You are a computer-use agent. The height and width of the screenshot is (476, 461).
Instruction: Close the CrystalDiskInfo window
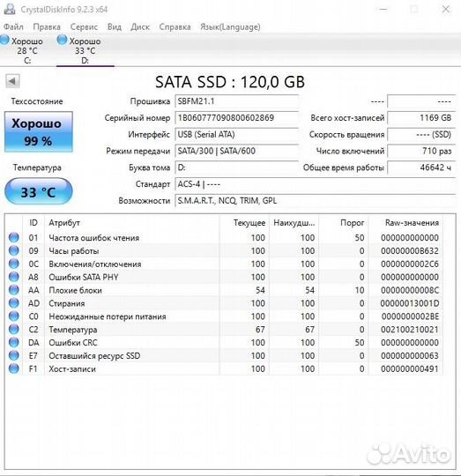coord(445,9)
